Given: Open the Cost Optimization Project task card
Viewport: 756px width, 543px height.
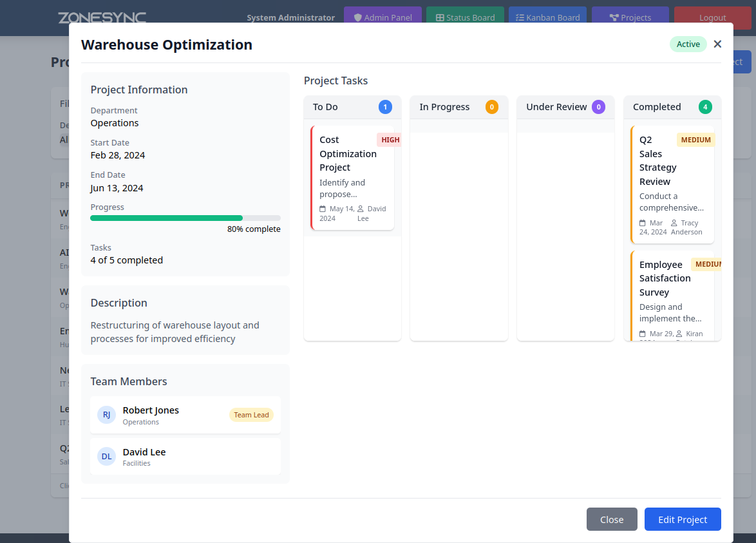Looking at the screenshot, I should pyautogui.click(x=352, y=178).
